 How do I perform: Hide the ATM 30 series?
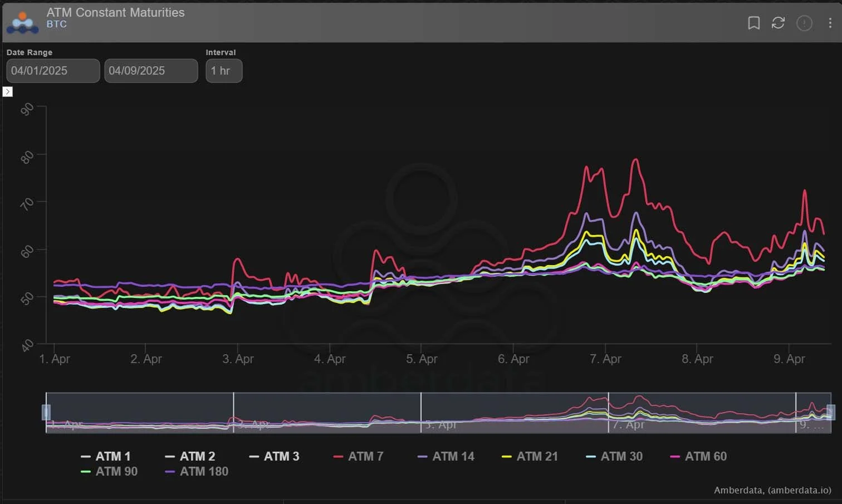(614, 457)
